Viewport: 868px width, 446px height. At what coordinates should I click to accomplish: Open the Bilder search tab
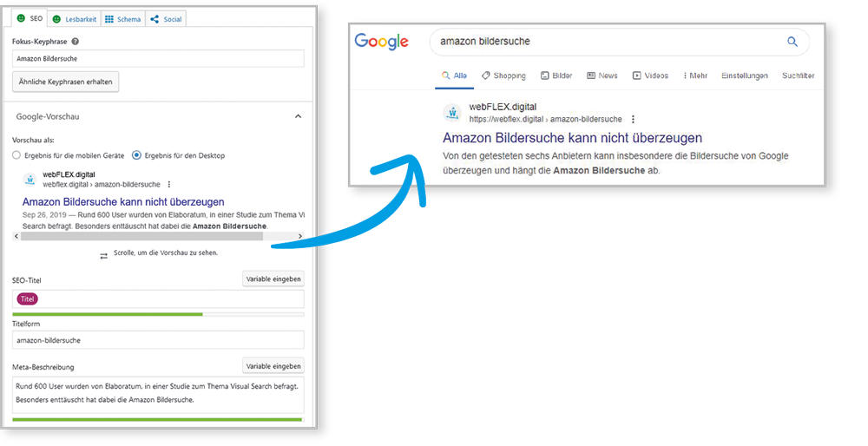[x=556, y=75]
